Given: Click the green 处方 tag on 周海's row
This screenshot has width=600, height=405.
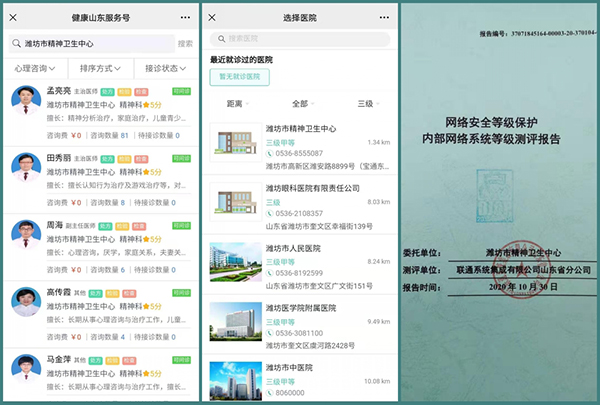Looking at the screenshot, I should click(x=105, y=227).
